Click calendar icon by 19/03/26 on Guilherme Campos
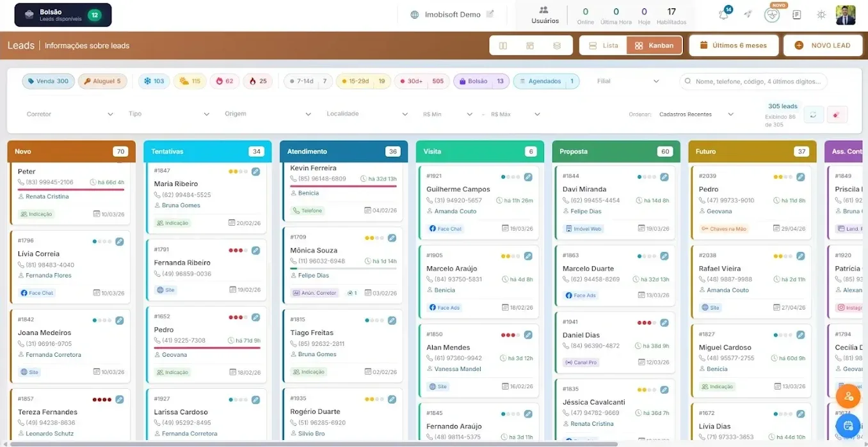868x447 pixels. tap(505, 228)
